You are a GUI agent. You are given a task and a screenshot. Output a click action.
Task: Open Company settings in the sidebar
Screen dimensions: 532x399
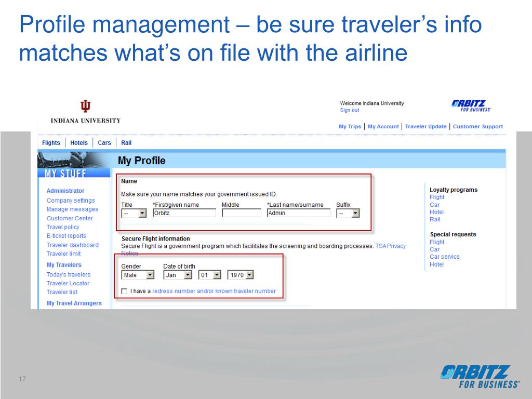(x=71, y=201)
